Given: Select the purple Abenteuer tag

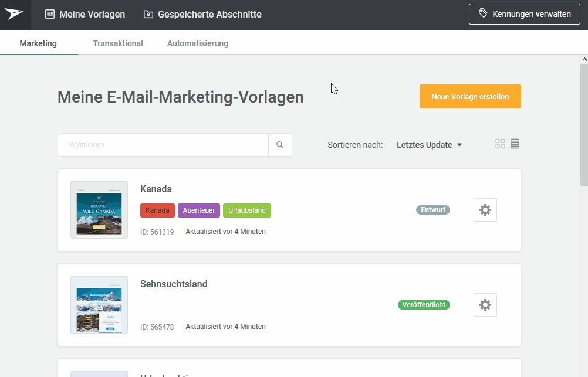Looking at the screenshot, I should 199,210.
